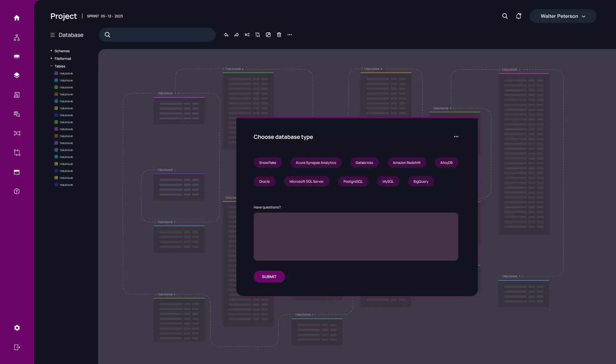Select Microsoft SQL Server database type
Viewport: 616px width, 364px height.
click(307, 181)
